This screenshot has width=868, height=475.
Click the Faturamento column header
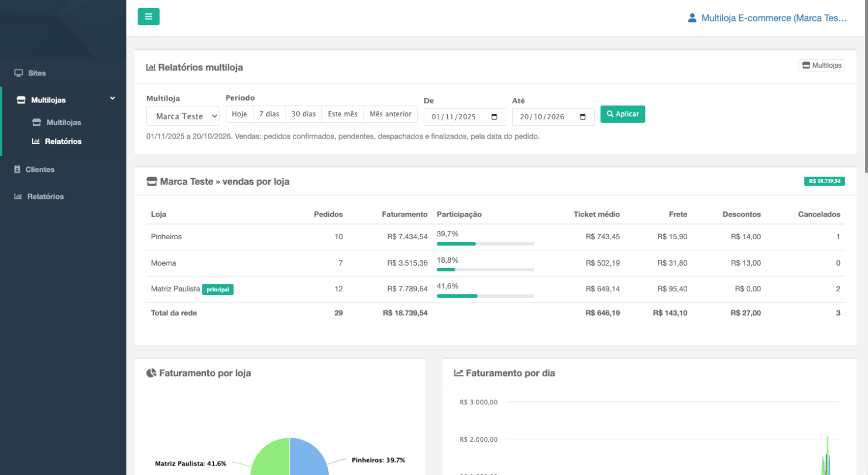(404, 214)
